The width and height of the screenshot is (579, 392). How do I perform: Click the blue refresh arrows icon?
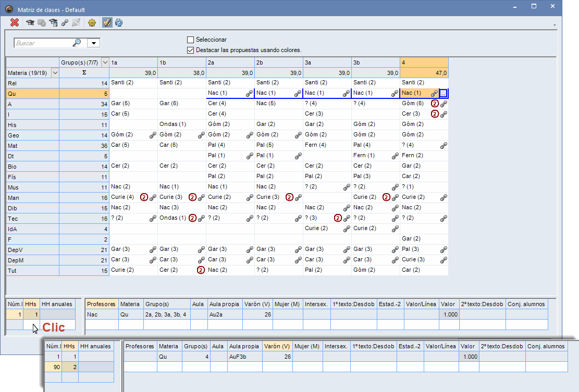(118, 23)
